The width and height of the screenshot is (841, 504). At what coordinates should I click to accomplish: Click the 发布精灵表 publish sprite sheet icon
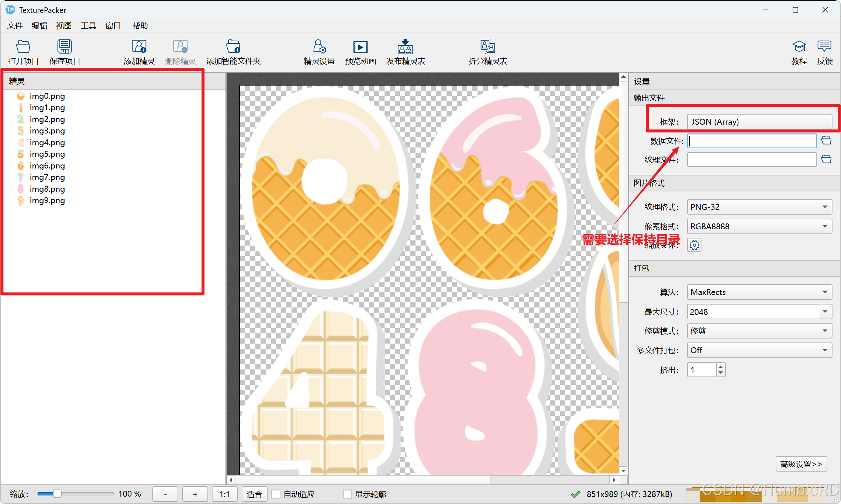tap(405, 47)
